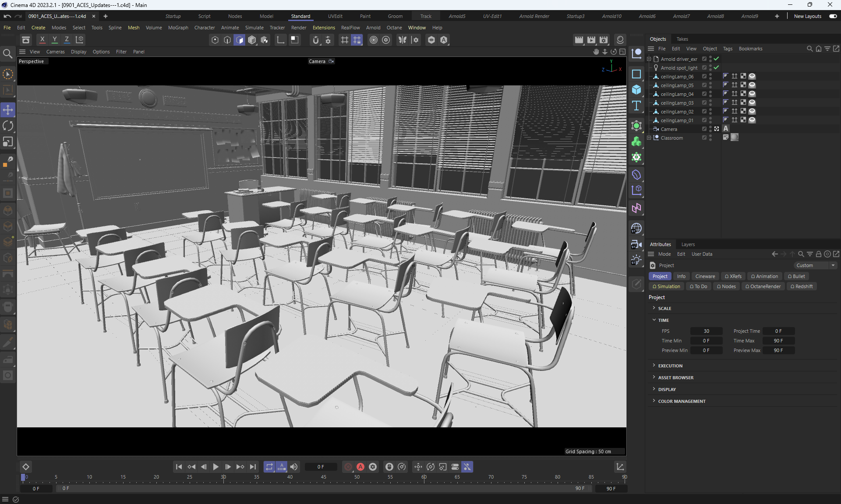Image resolution: width=841 pixels, height=504 pixels.
Task: Open the Custom dropdown in Attributes
Action: pyautogui.click(x=816, y=265)
